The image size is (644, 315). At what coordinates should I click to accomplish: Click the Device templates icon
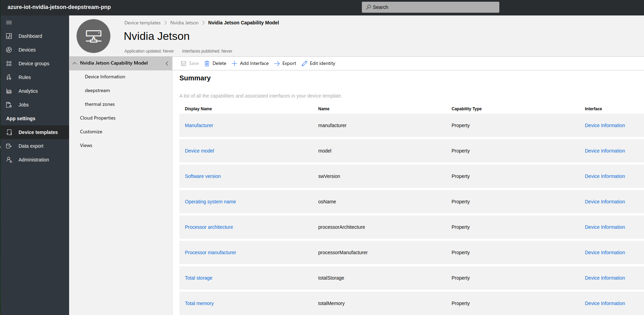(x=9, y=132)
